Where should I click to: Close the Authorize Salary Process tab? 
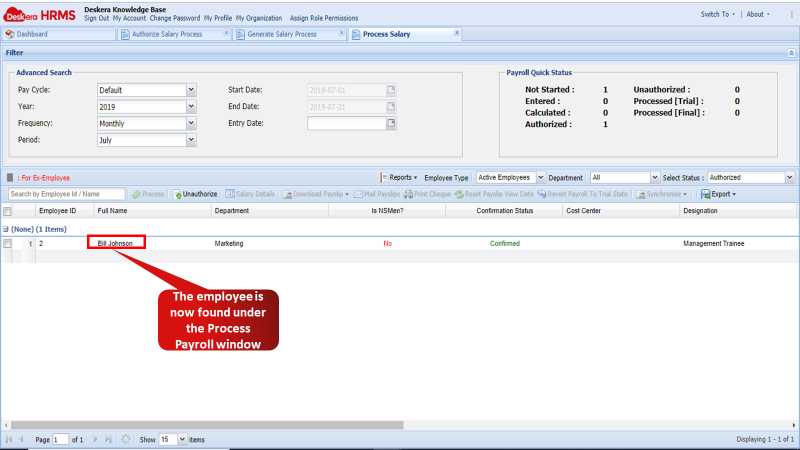[226, 33]
